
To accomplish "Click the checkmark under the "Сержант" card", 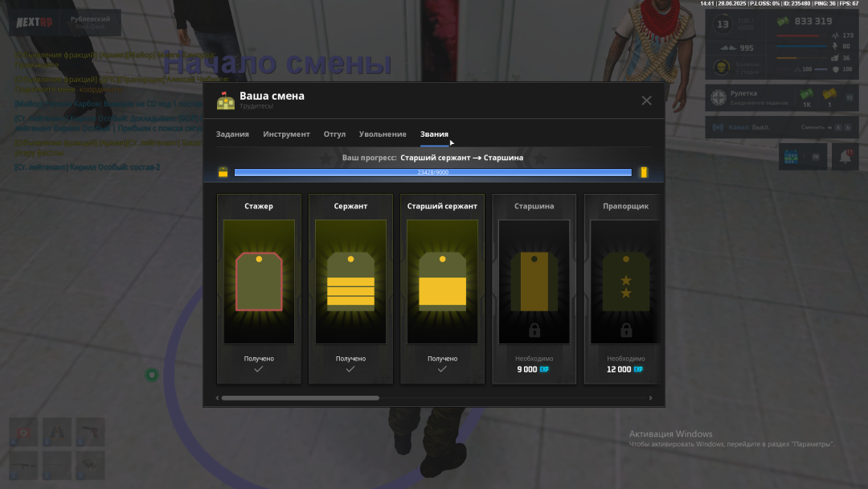I will 350,369.
